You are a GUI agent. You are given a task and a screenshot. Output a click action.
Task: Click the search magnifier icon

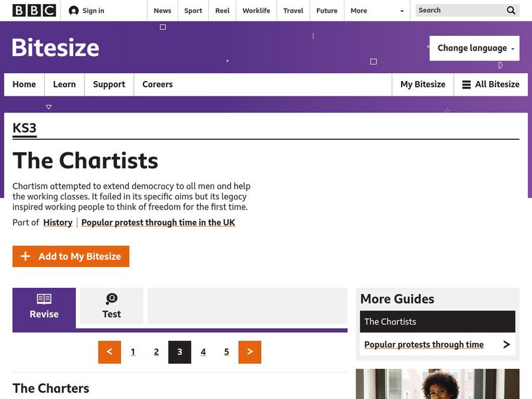point(511,11)
